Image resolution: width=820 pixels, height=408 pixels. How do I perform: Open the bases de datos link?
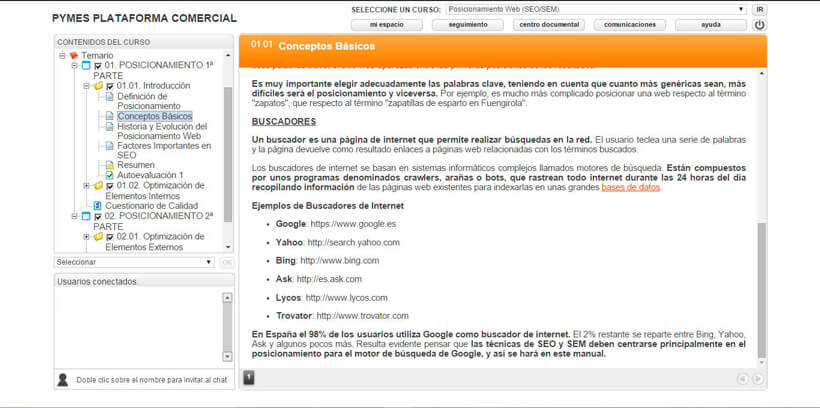631,187
